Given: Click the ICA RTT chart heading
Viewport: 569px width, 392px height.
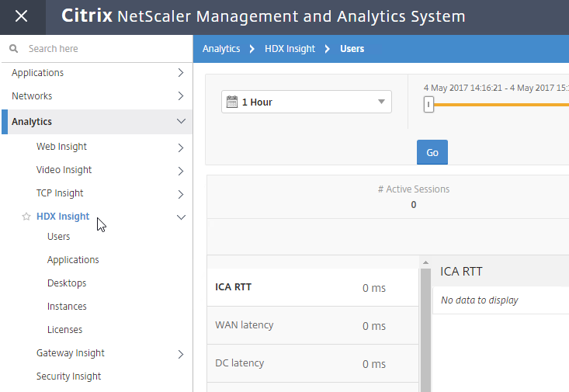Looking at the screenshot, I should tap(461, 272).
